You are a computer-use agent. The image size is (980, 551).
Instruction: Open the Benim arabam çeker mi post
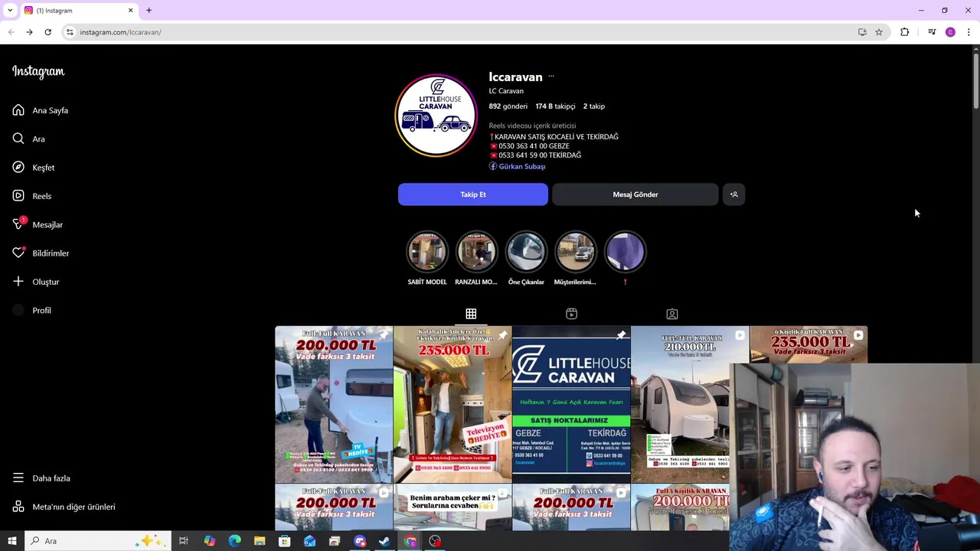coord(452,507)
